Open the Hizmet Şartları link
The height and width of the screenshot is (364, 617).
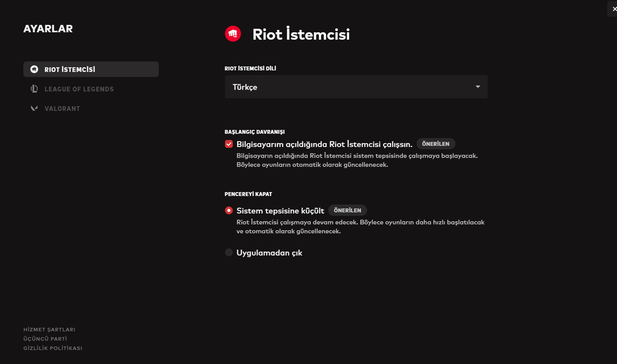point(49,329)
